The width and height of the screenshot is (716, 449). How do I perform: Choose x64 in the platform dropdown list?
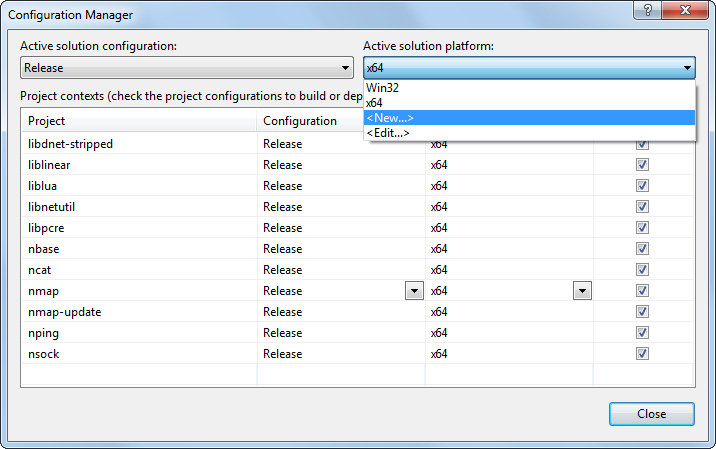[529, 103]
